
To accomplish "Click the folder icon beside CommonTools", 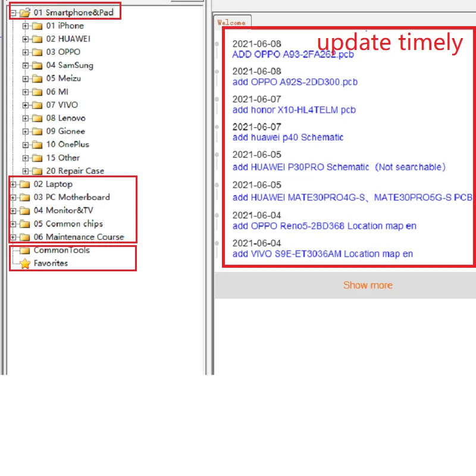I will click(24, 250).
